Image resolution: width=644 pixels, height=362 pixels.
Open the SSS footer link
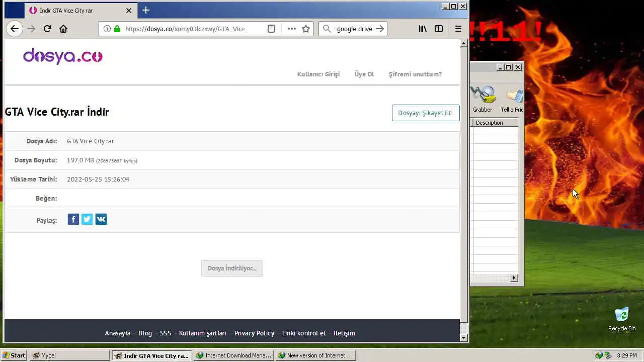tap(166, 333)
